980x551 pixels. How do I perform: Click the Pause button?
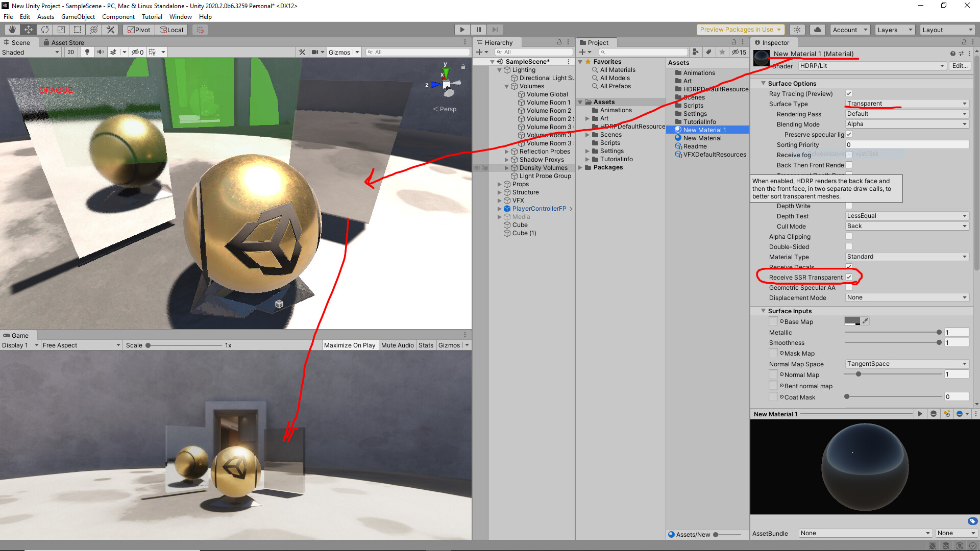pos(478,30)
